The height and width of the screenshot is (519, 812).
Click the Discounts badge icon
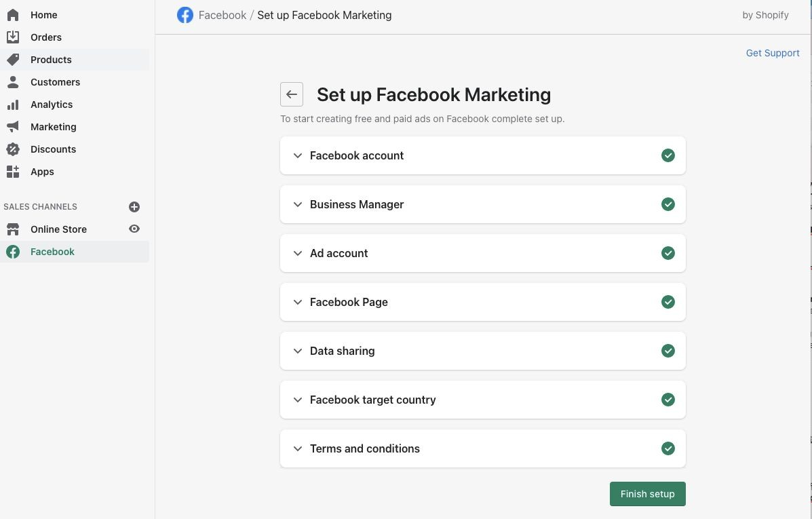coord(13,149)
